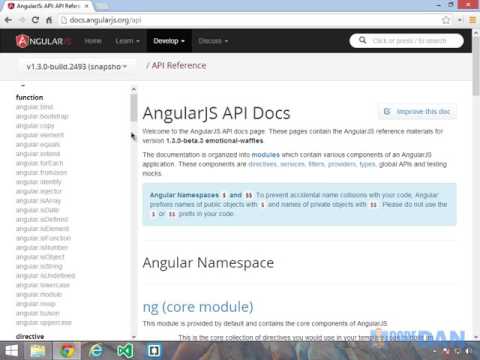This screenshot has height=360, width=480.
Task: Click the sidebar scrollbar up arrow
Action: 134,89
